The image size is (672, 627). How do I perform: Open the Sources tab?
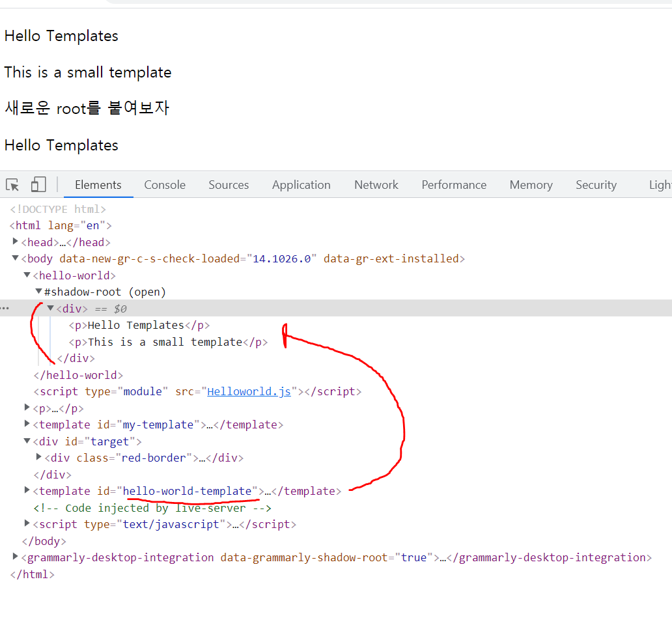click(229, 185)
